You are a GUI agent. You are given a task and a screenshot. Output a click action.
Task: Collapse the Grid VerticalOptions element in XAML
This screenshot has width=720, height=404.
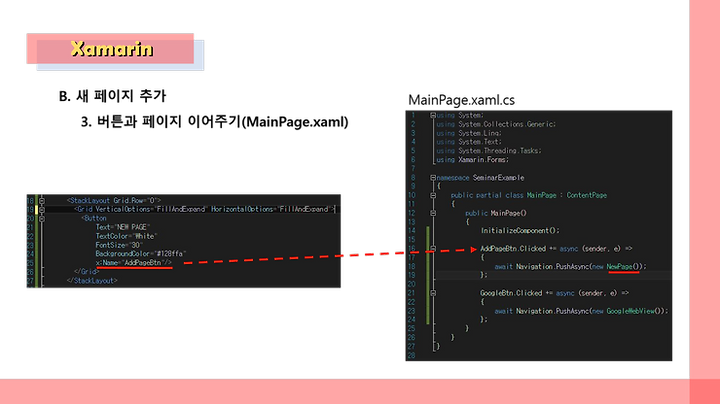pyautogui.click(x=42, y=209)
